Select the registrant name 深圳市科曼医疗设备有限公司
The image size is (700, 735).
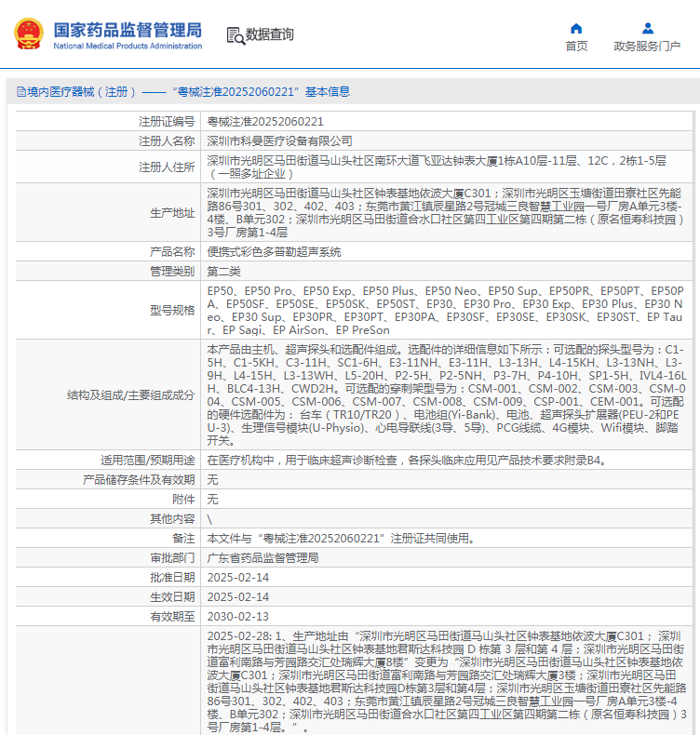click(279, 140)
